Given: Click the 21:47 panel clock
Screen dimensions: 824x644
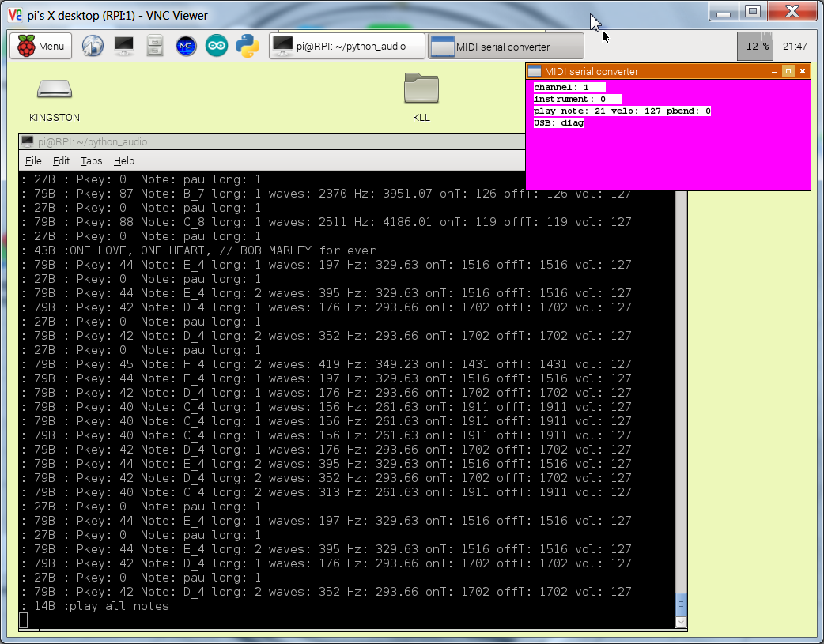Looking at the screenshot, I should coord(794,47).
